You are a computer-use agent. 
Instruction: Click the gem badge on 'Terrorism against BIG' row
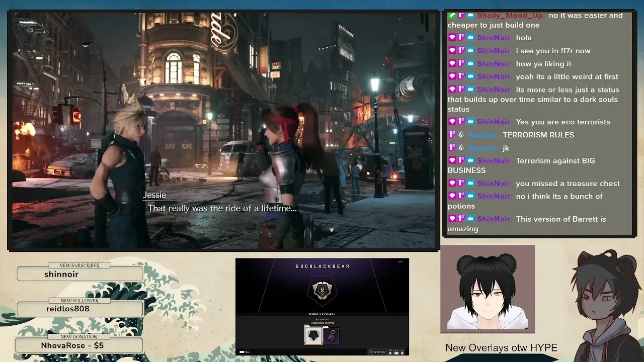pyautogui.click(x=452, y=161)
